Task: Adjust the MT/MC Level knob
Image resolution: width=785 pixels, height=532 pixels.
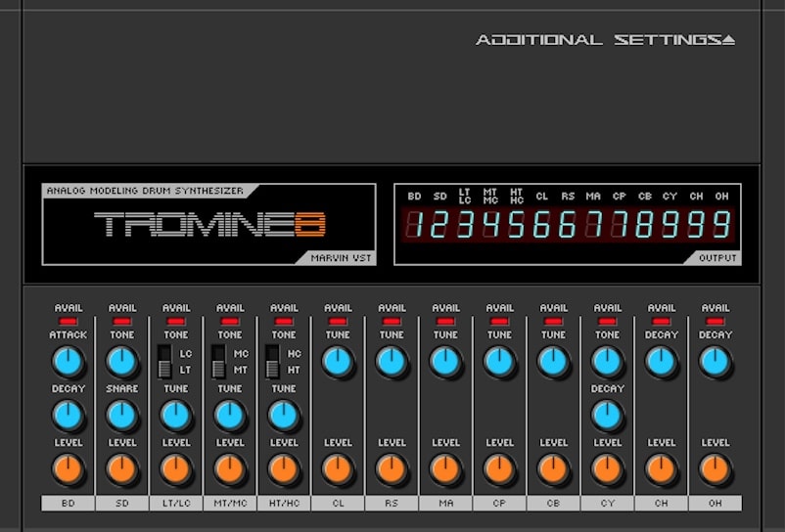Action: (x=230, y=469)
